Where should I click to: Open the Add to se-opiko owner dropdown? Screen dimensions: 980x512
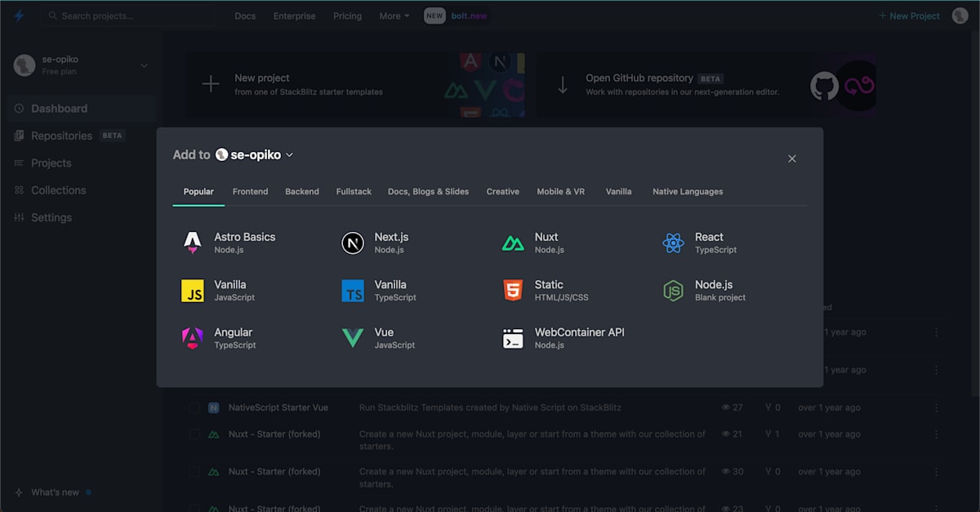pos(254,155)
